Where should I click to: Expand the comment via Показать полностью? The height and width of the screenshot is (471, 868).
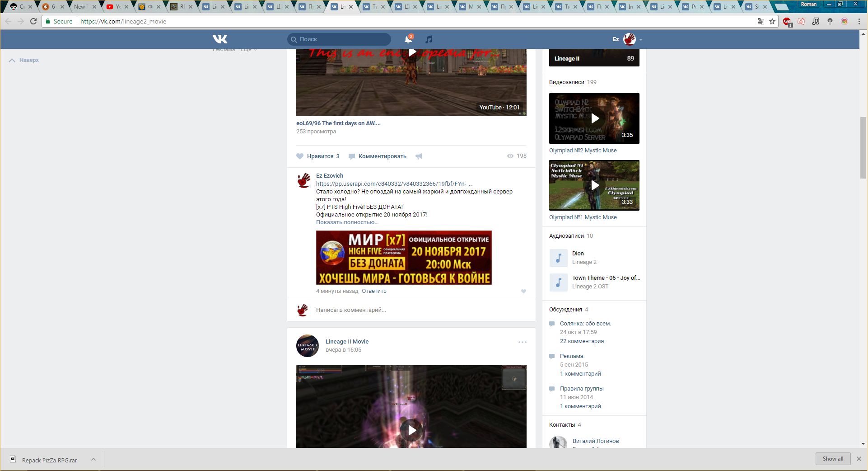tap(347, 222)
